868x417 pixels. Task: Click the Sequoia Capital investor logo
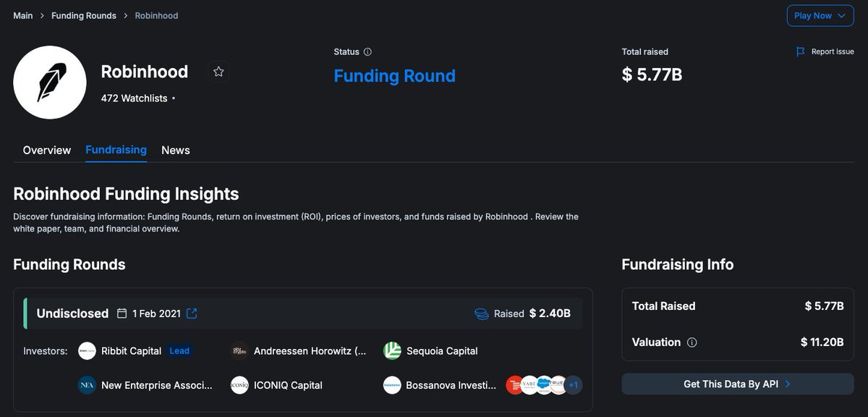(392, 350)
